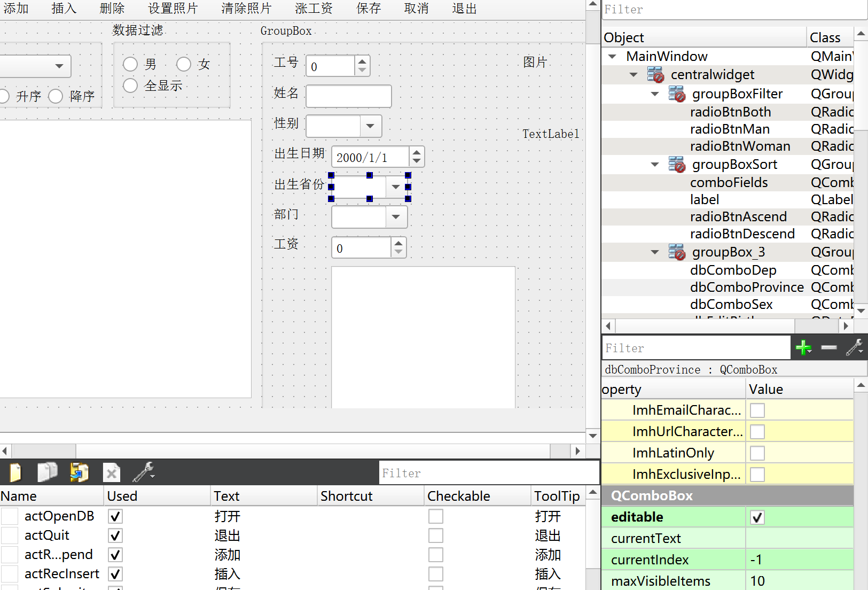Image resolution: width=868 pixels, height=590 pixels.
Task: Delete the selected action using the X icon
Action: pos(111,472)
